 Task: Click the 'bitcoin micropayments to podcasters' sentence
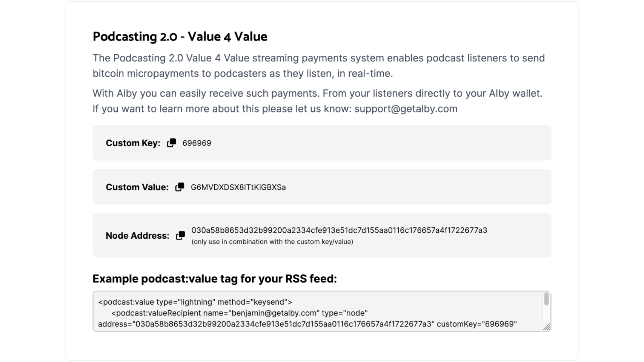pyautogui.click(x=243, y=74)
